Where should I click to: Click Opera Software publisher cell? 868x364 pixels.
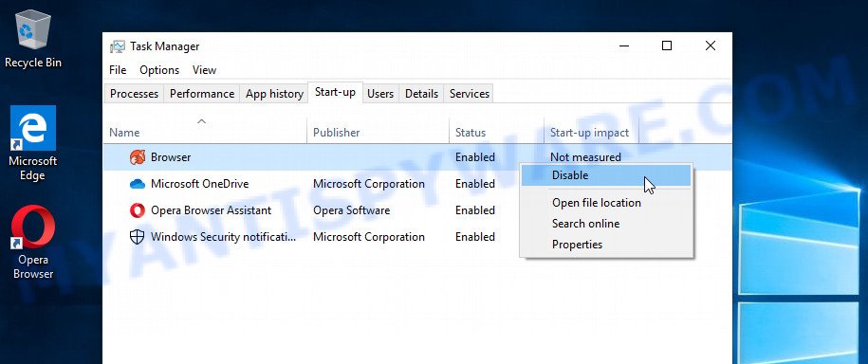click(x=352, y=210)
